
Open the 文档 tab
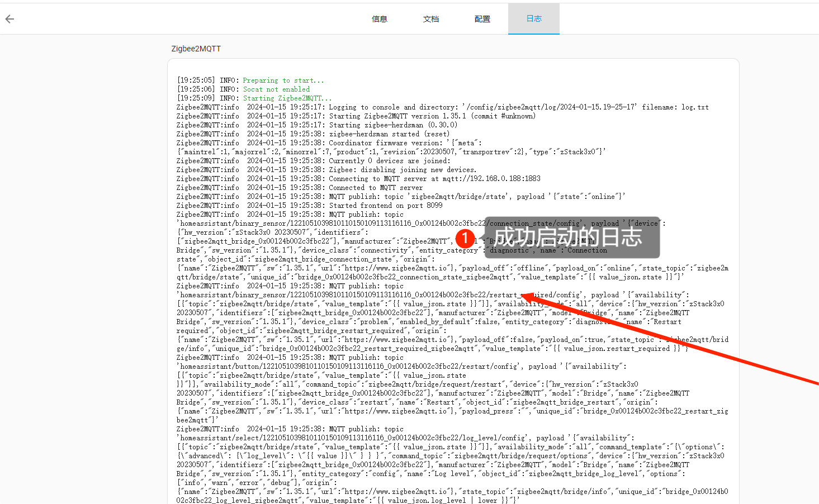[431, 19]
